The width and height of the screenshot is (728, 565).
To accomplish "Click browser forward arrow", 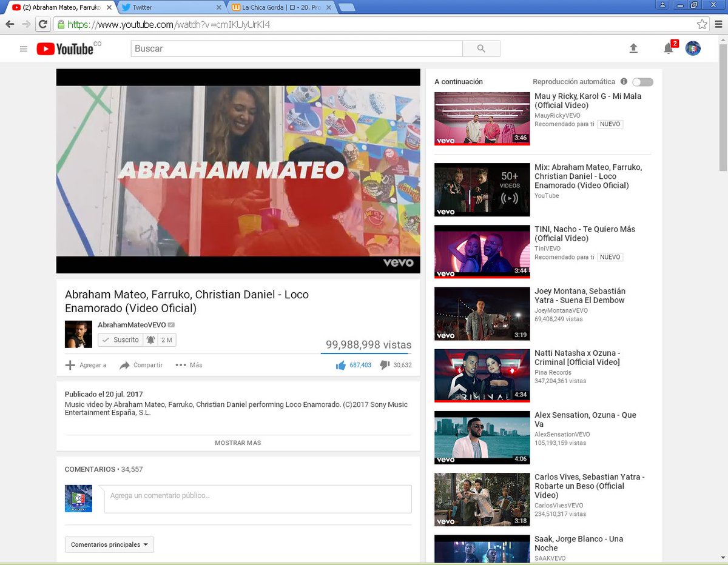I will coord(26,24).
